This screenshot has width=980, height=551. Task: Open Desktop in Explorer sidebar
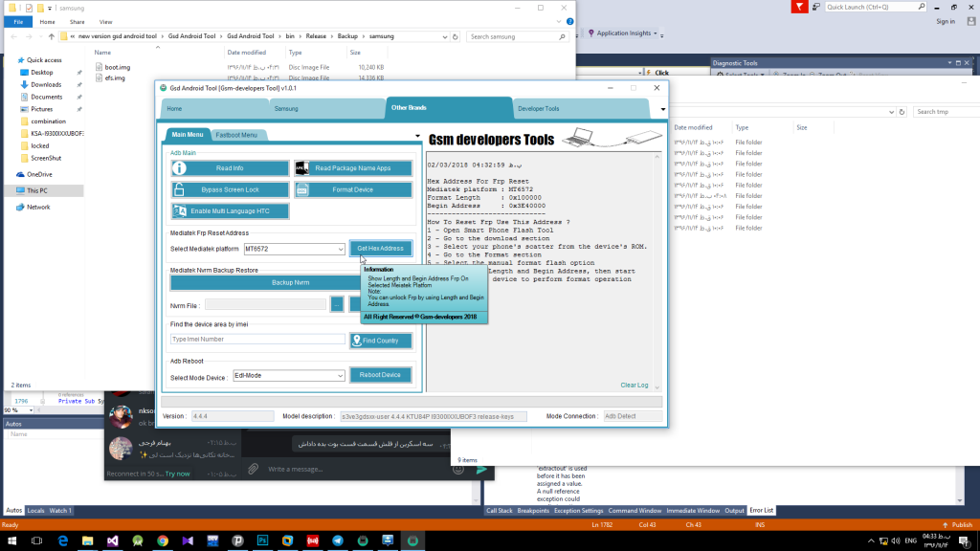pos(42,73)
